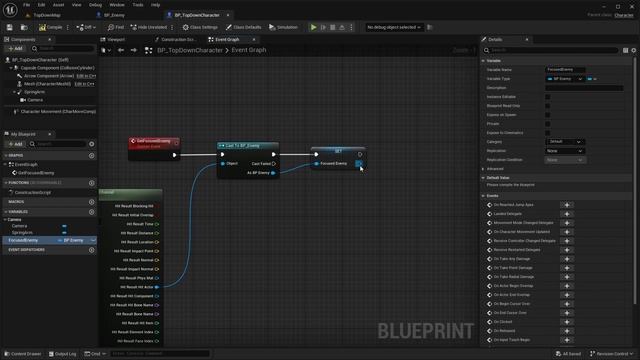Collapse the GRAPHS section

pos(6,156)
